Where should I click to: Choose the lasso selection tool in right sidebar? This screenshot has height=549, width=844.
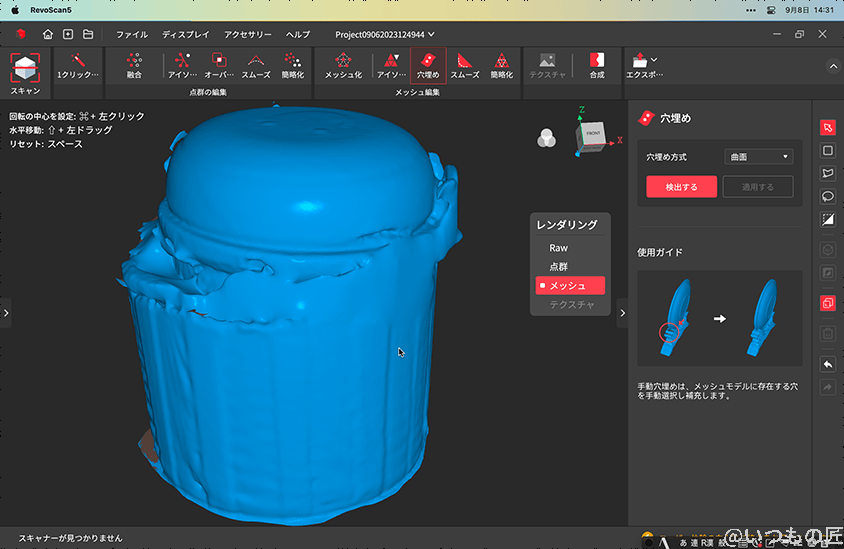tap(827, 196)
